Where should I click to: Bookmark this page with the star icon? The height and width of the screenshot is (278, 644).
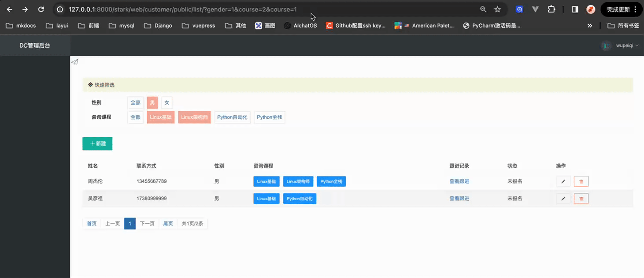click(497, 9)
